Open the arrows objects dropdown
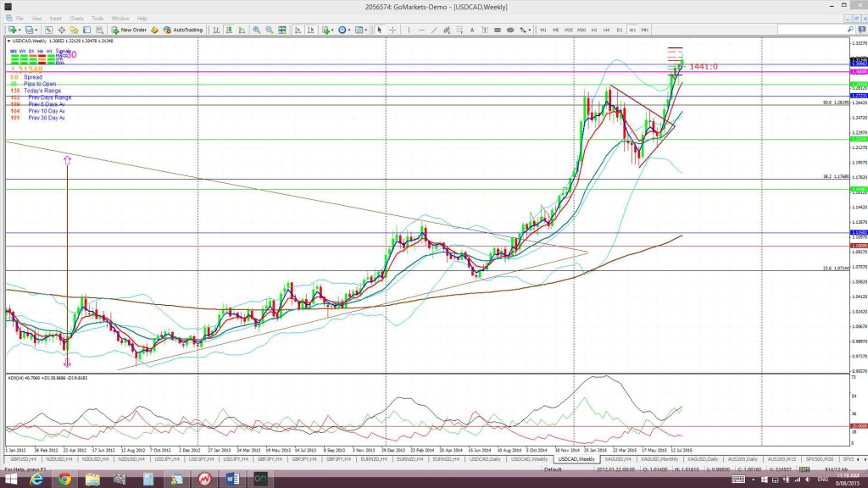868x488 pixels. pos(525,30)
